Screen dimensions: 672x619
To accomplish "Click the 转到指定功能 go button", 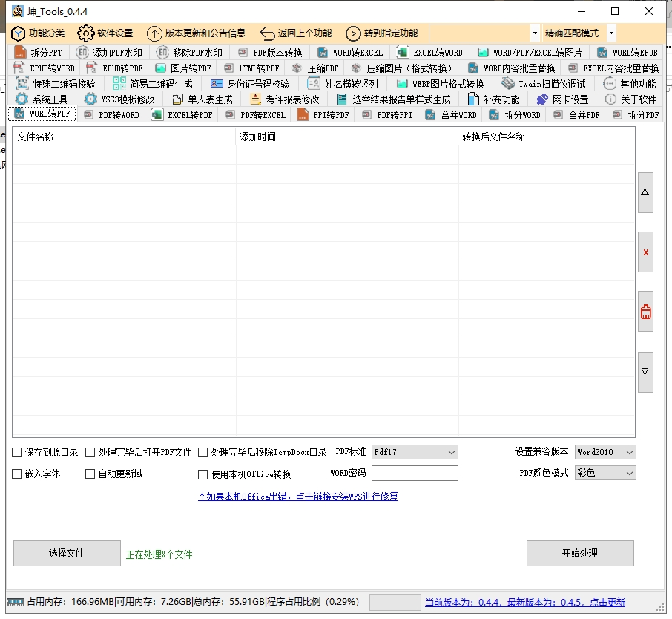I will point(382,33).
